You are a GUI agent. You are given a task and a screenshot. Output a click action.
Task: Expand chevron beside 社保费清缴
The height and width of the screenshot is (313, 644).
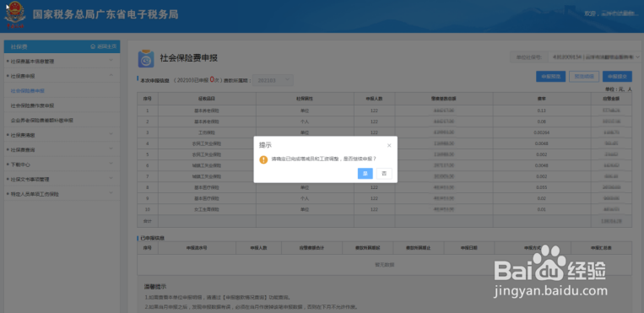click(111, 134)
